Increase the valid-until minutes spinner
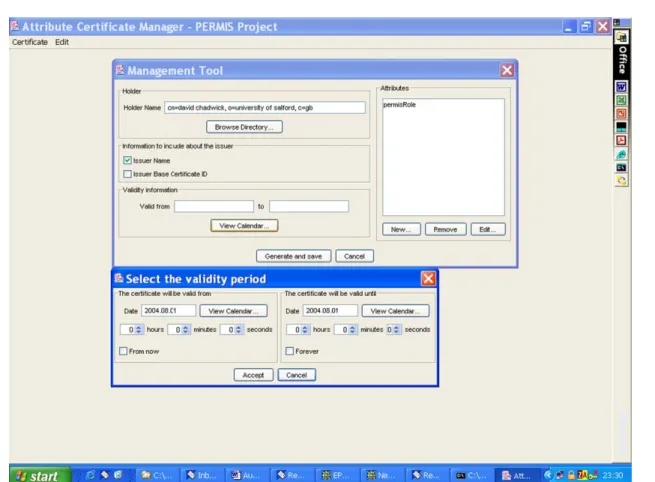The width and height of the screenshot is (655, 482). (353, 327)
